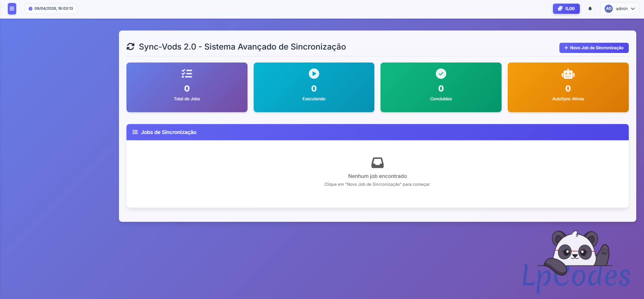Click the list icon in Jobs header
The height and width of the screenshot is (299, 644).
pos(135,132)
